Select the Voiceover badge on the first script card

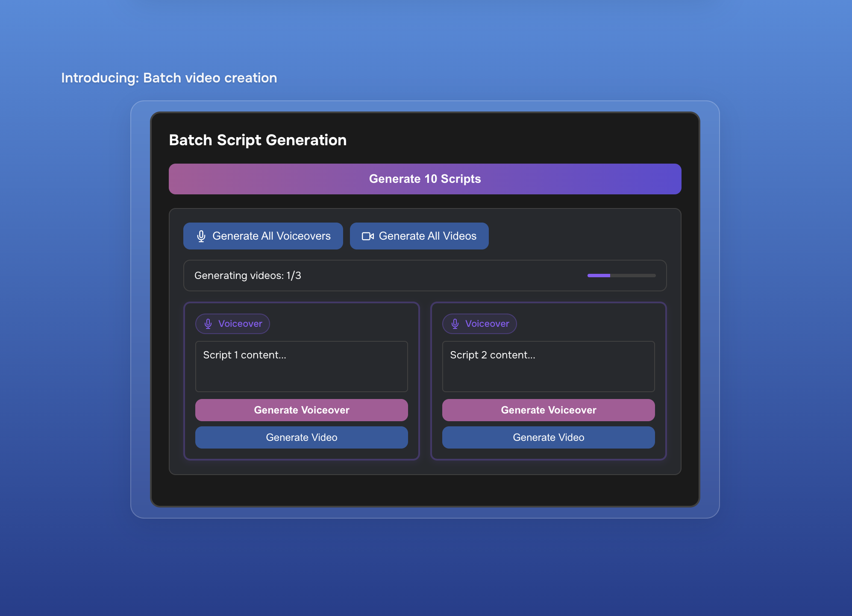click(x=233, y=323)
